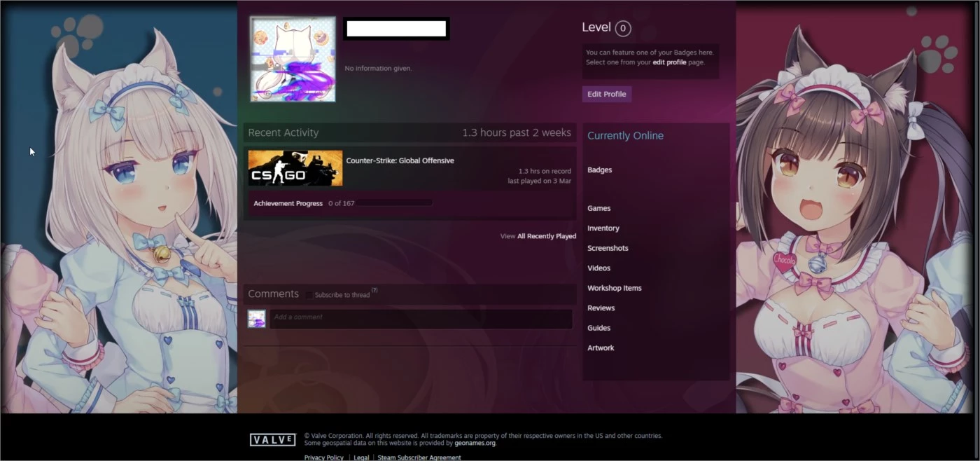Click the Valve logo in the footer
Viewport: 980px width, 461px height.
[273, 440]
